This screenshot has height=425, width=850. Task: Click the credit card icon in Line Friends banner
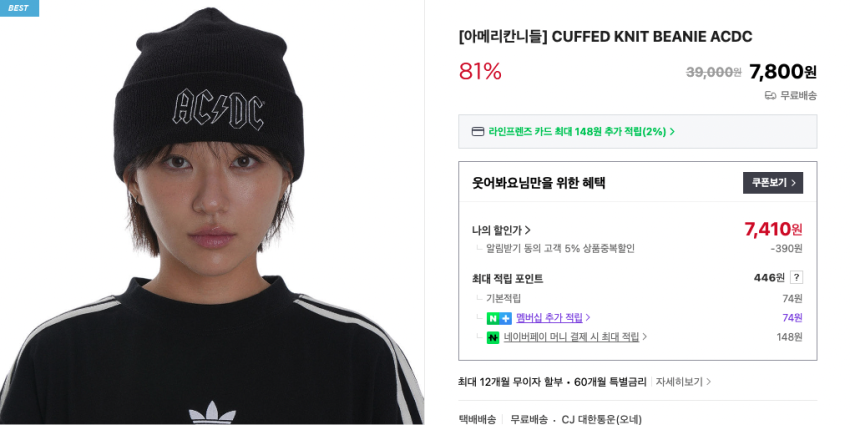[478, 132]
